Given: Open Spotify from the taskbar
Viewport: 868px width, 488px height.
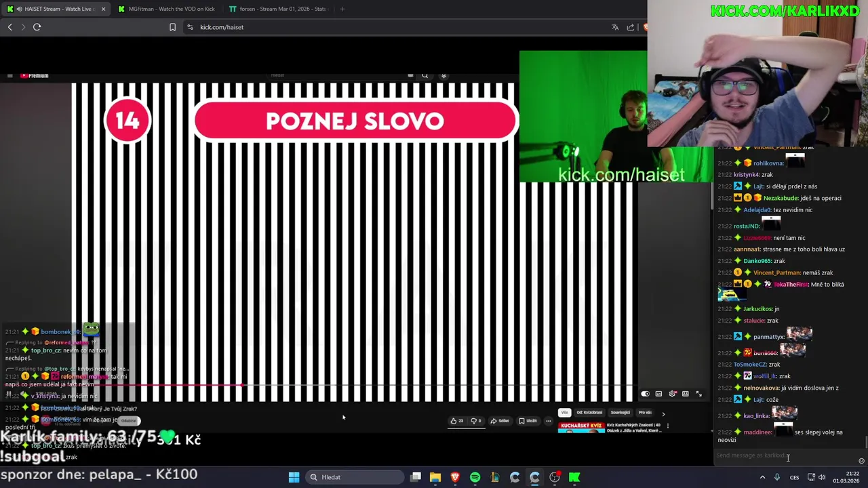Looking at the screenshot, I should coord(475,477).
